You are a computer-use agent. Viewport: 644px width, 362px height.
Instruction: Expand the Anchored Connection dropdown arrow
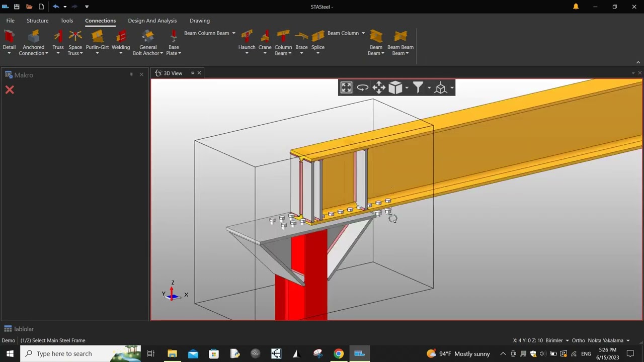pyautogui.click(x=47, y=53)
